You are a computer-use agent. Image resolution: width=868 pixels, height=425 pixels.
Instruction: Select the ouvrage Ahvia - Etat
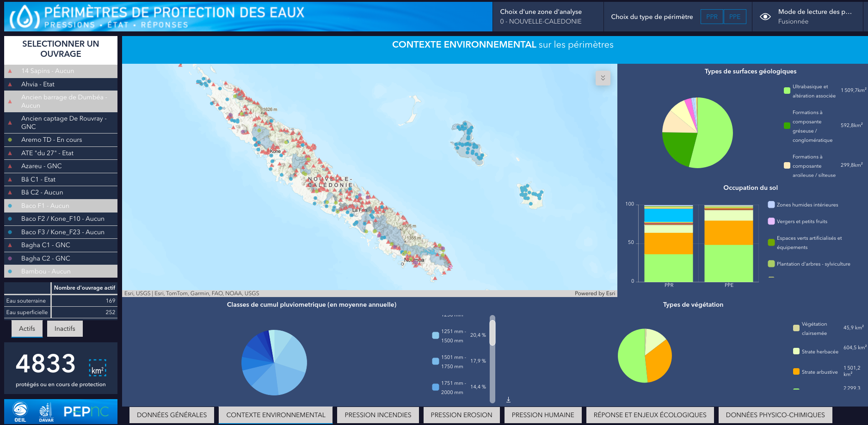61,84
